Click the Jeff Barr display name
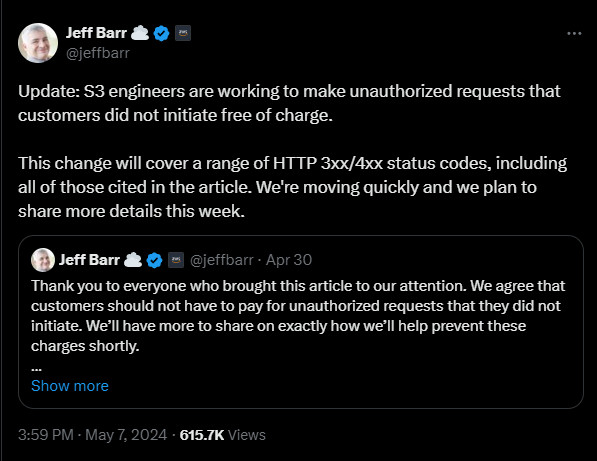597x461 pixels. coord(96,33)
